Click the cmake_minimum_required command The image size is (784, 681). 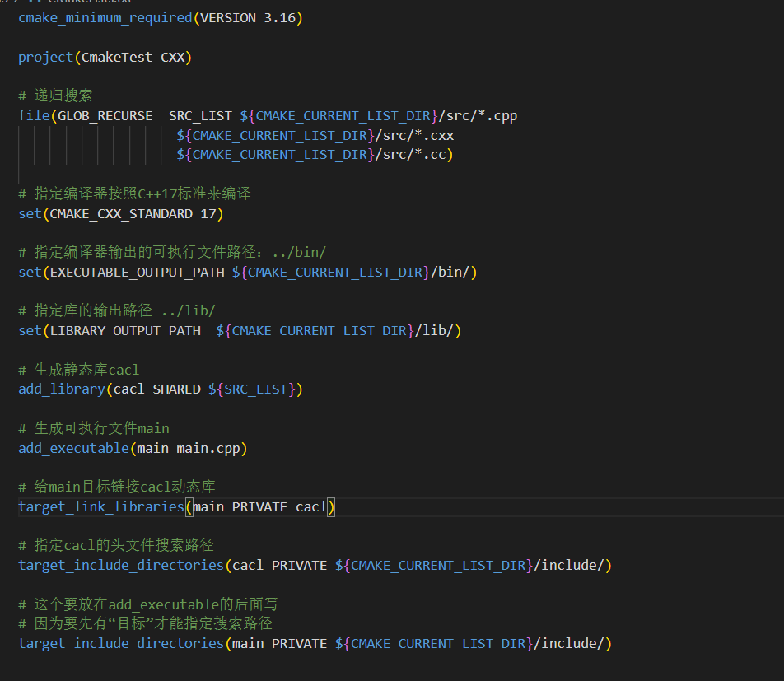105,18
